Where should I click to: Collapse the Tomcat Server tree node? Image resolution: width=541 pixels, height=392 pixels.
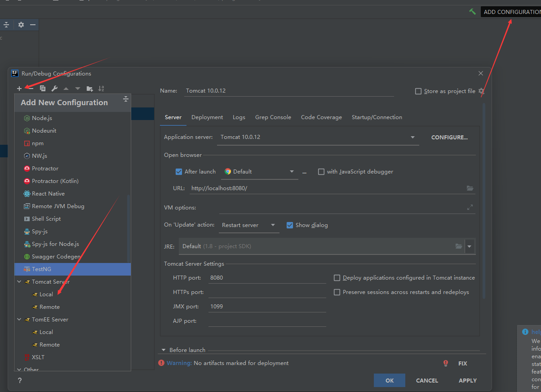(19, 282)
